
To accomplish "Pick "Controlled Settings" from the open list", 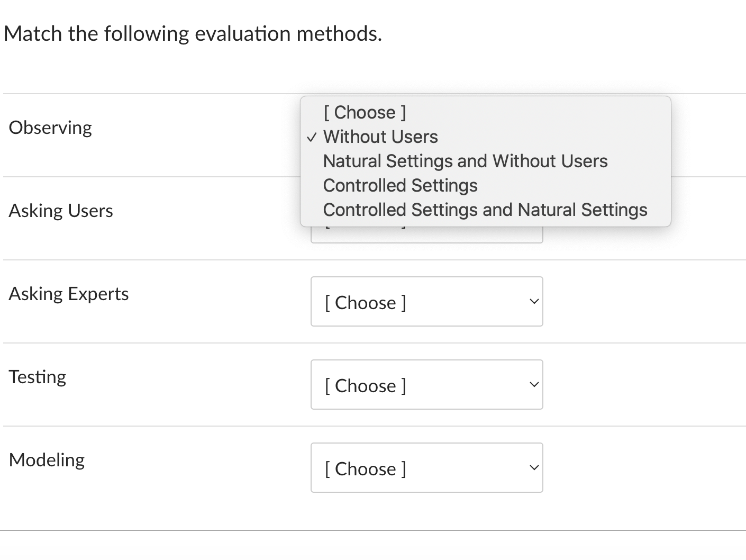I will coord(400,185).
